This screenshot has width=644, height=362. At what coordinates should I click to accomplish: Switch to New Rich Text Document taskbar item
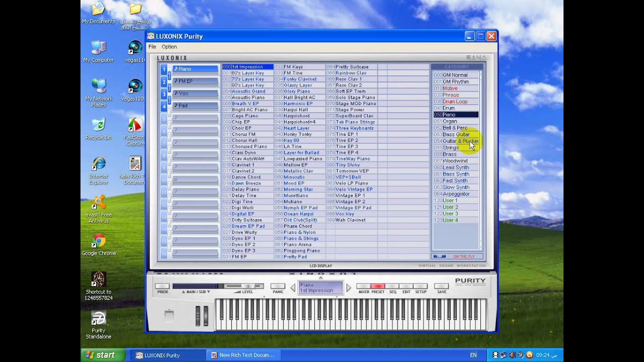[x=243, y=355]
